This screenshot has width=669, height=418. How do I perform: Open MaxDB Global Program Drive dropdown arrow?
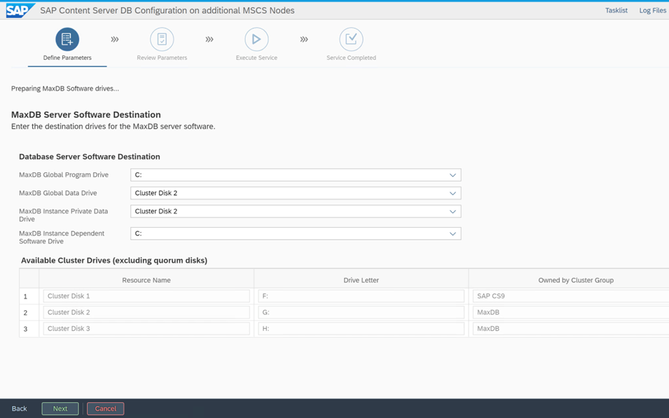click(x=453, y=175)
